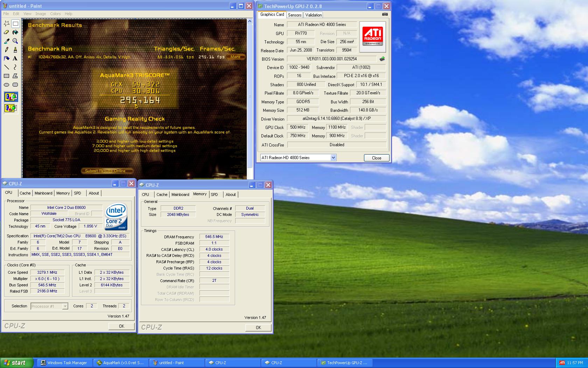The image size is (588, 368).
Task: Open SPD tab in left CPU-Z window
Action: click(x=78, y=193)
